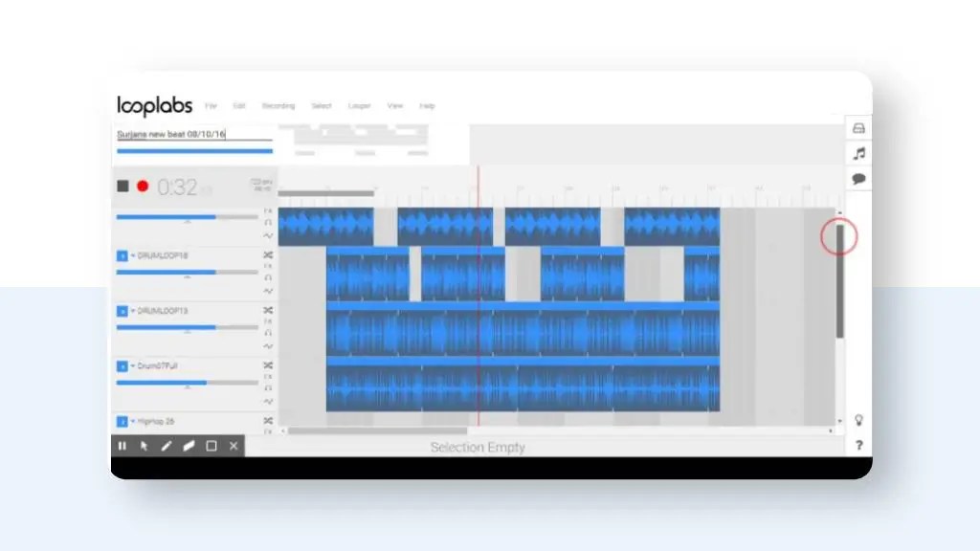Select the rectangle marquee tool
Screen dimensions: 980x551
[212, 445]
